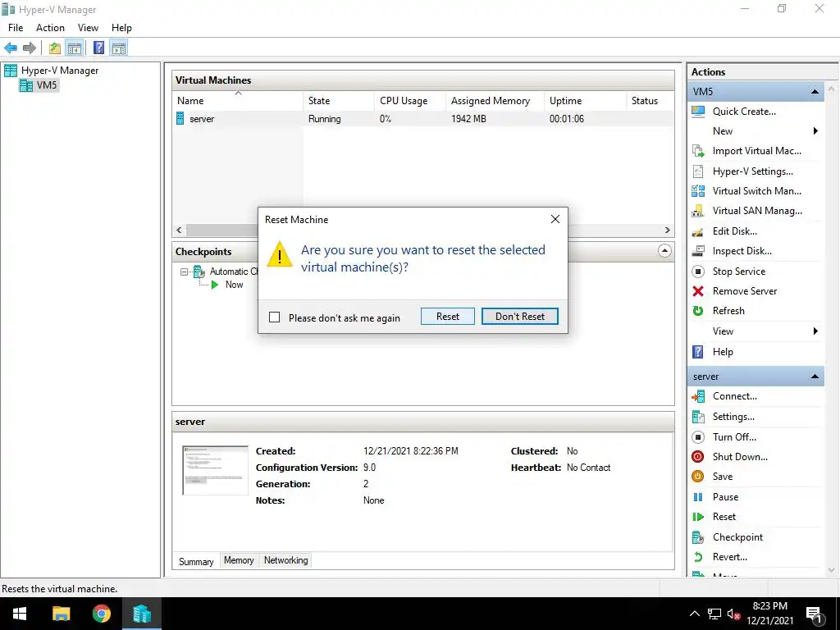This screenshot has width=840, height=630.
Task: Open the File menu
Action: point(16,28)
